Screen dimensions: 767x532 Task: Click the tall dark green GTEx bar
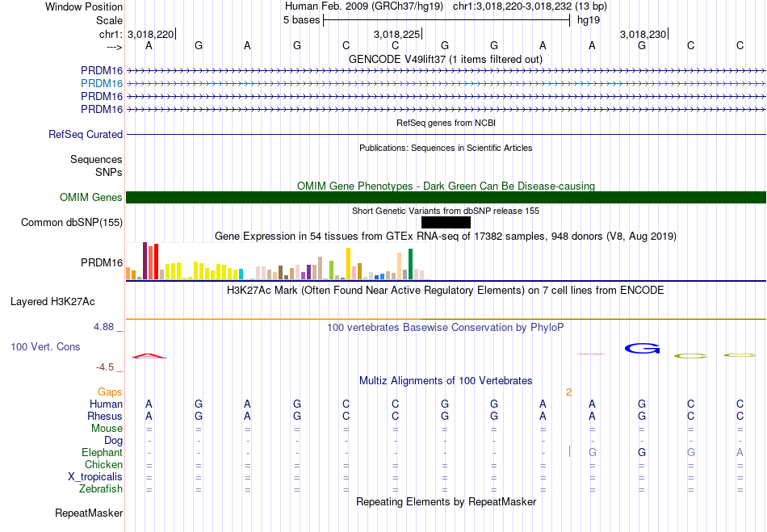410,264
